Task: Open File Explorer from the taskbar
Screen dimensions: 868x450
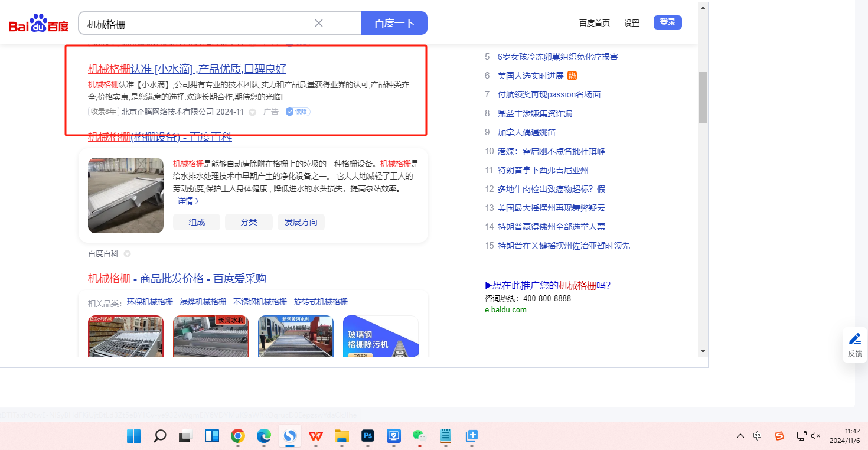Action: click(342, 436)
